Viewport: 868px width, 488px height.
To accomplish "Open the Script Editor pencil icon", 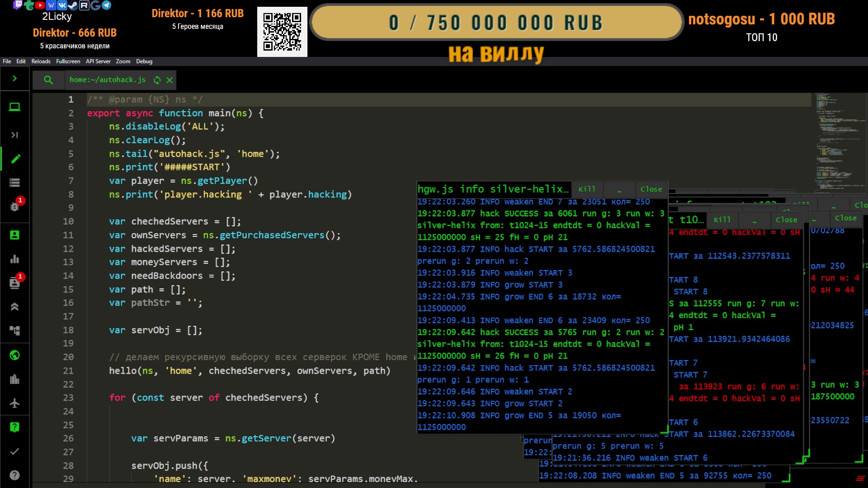I will tap(14, 159).
